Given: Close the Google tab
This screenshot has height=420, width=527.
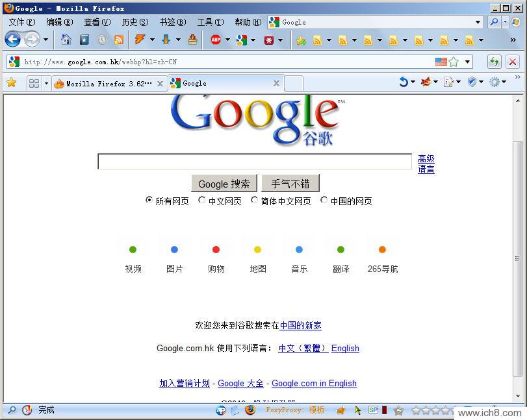Looking at the screenshot, I should [x=276, y=83].
